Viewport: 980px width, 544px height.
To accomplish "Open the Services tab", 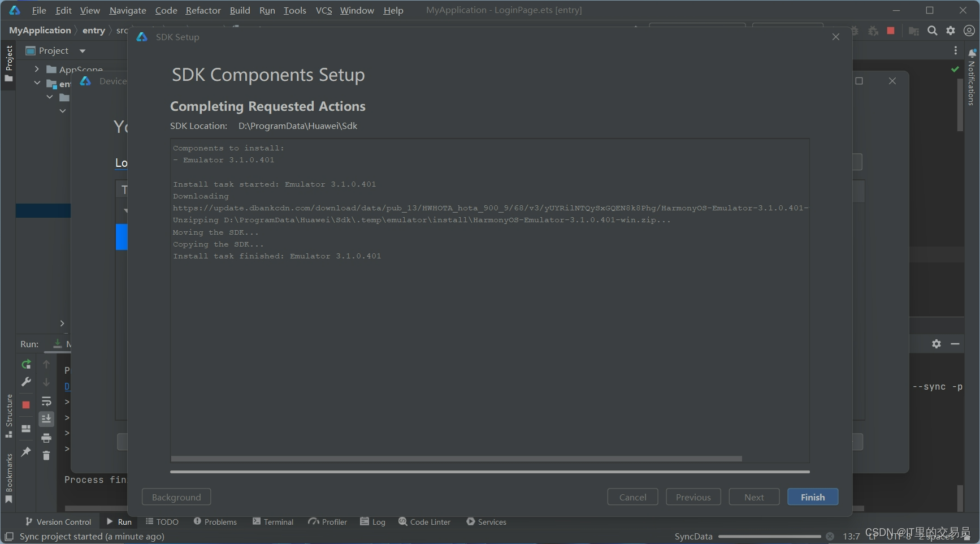I will pyautogui.click(x=487, y=522).
